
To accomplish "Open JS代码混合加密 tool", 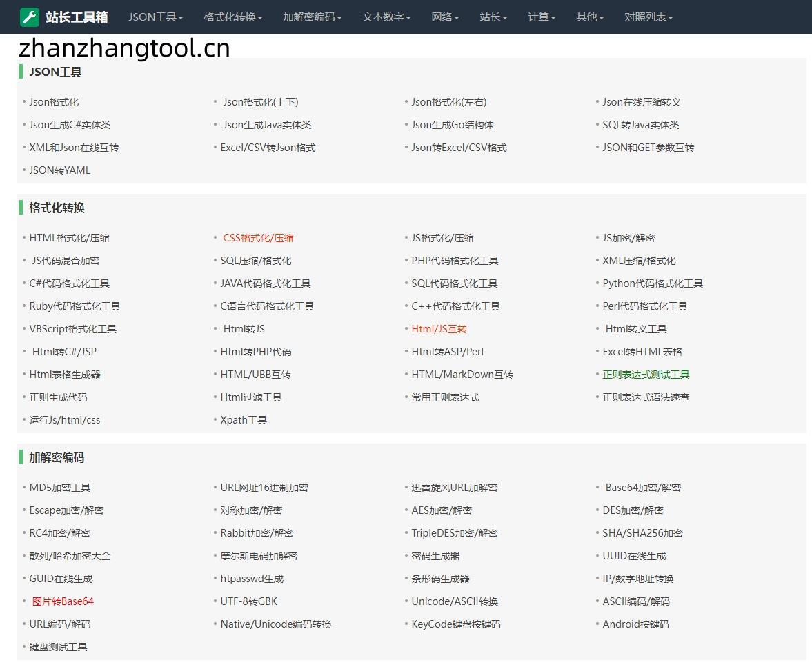I will point(66,261).
